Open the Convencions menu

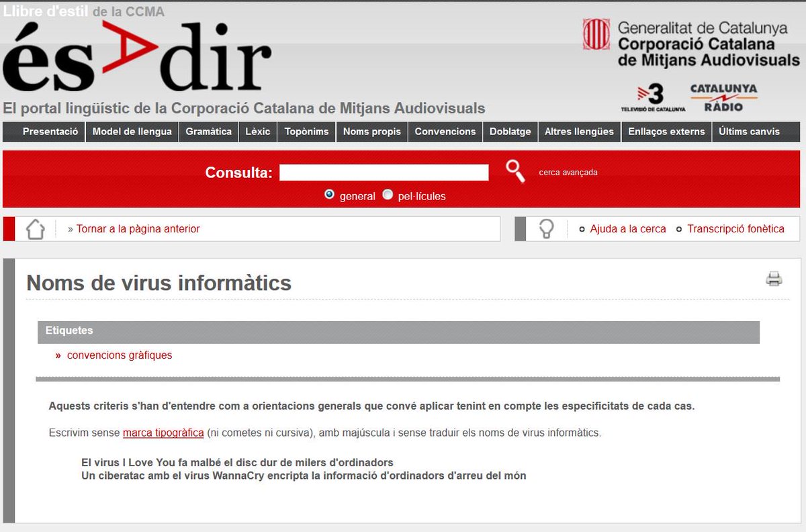click(445, 132)
